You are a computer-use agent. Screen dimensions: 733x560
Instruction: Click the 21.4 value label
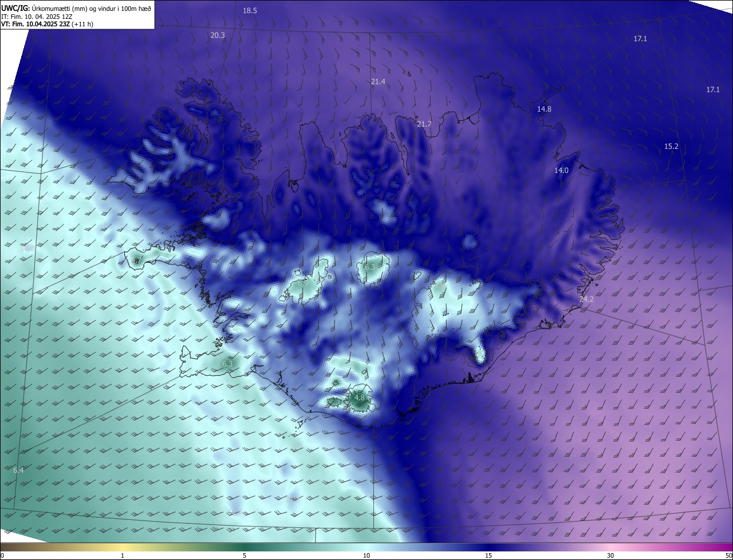(378, 82)
